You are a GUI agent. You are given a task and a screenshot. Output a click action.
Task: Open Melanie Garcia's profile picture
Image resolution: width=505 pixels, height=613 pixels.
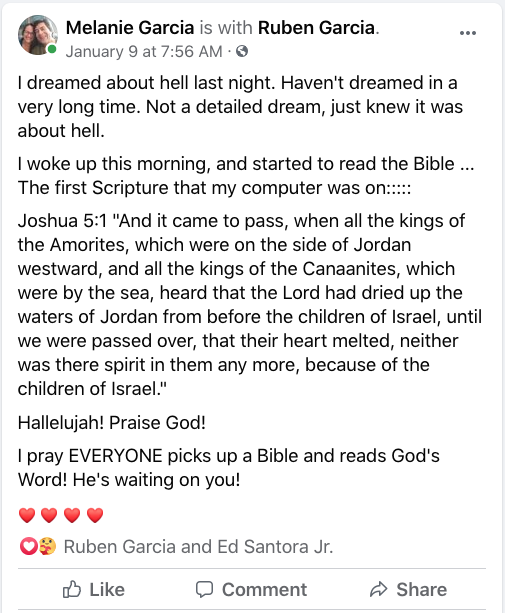pyautogui.click(x=38, y=35)
